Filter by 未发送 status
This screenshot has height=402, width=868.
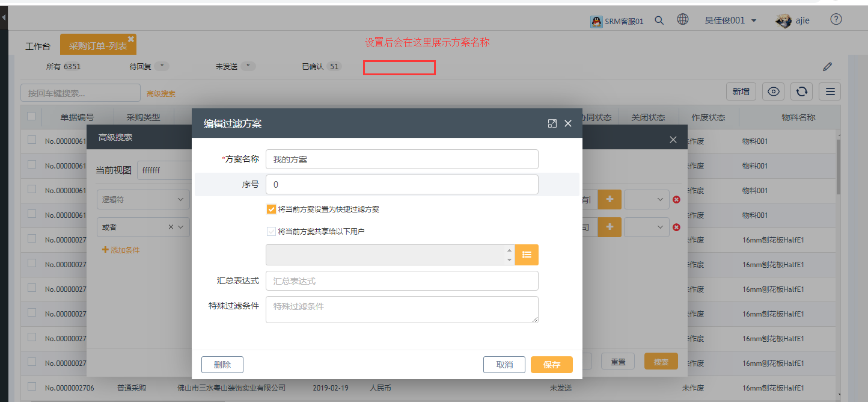pos(236,67)
